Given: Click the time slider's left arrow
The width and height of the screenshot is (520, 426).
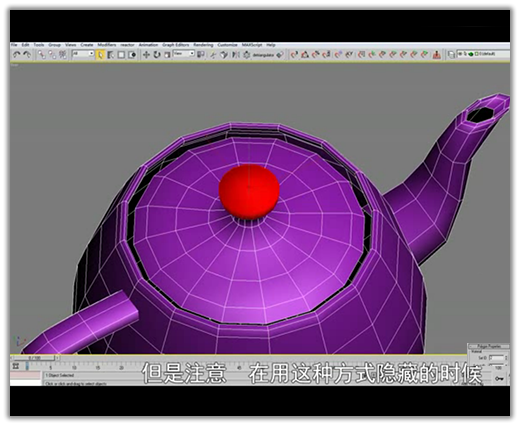Looking at the screenshot, I should point(12,358).
